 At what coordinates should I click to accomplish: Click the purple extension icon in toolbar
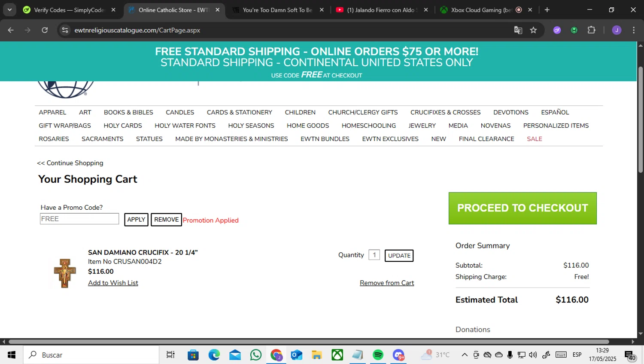pos(557,30)
